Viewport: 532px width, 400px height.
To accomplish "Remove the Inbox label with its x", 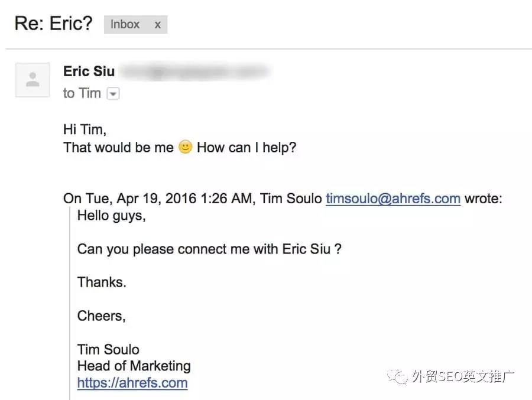I will (x=157, y=25).
